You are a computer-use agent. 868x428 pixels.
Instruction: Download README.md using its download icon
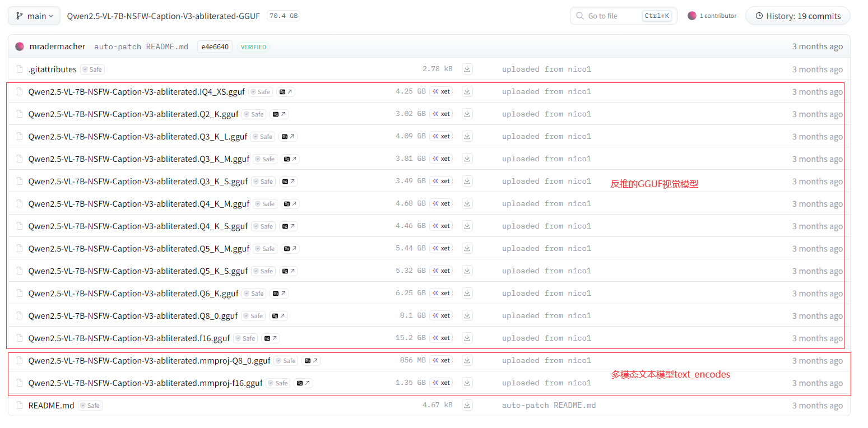467,405
